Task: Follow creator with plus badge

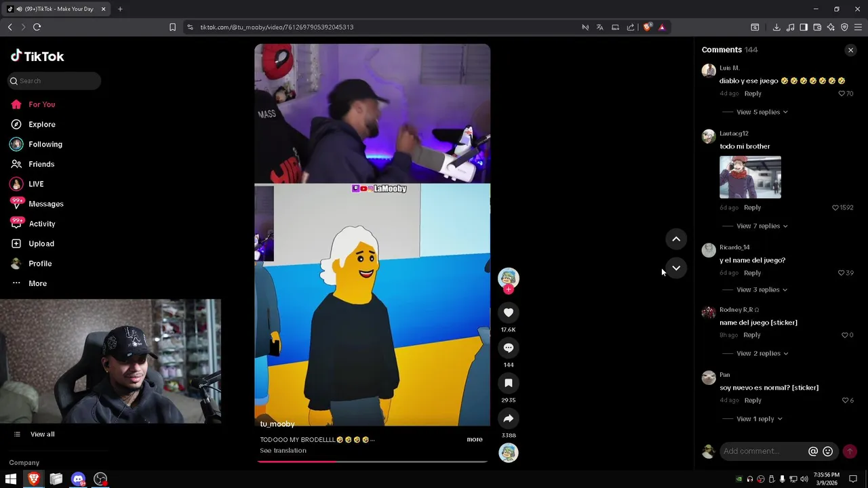Action: (x=509, y=289)
